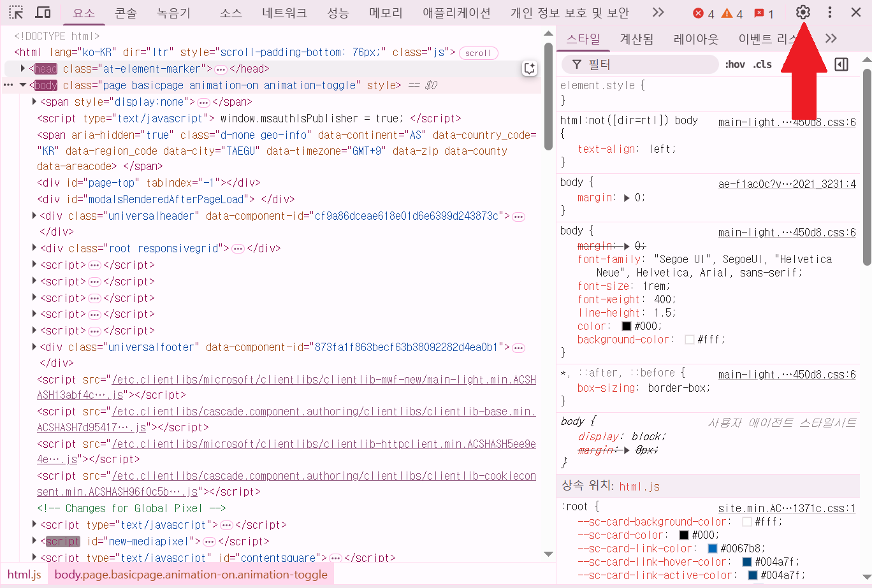872x588 pixels.
Task: Click the orange warnings count badge
Action: point(732,13)
